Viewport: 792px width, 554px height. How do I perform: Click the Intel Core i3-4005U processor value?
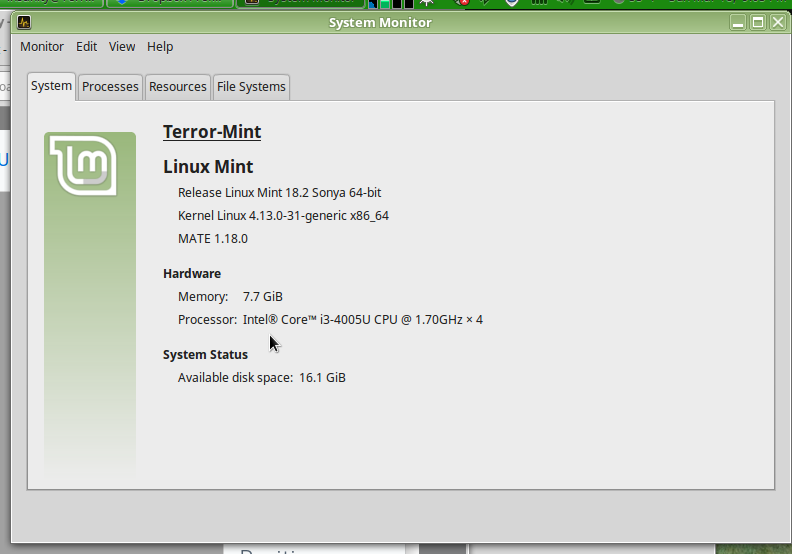tap(363, 320)
